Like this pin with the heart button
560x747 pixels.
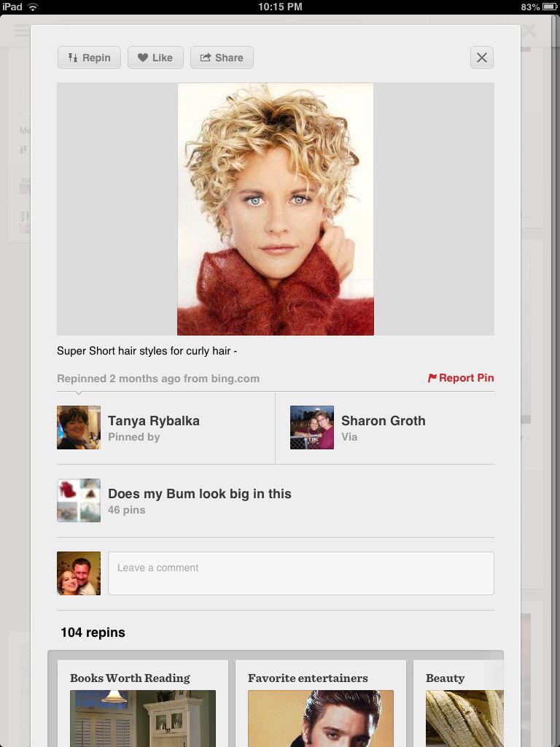[x=155, y=58]
